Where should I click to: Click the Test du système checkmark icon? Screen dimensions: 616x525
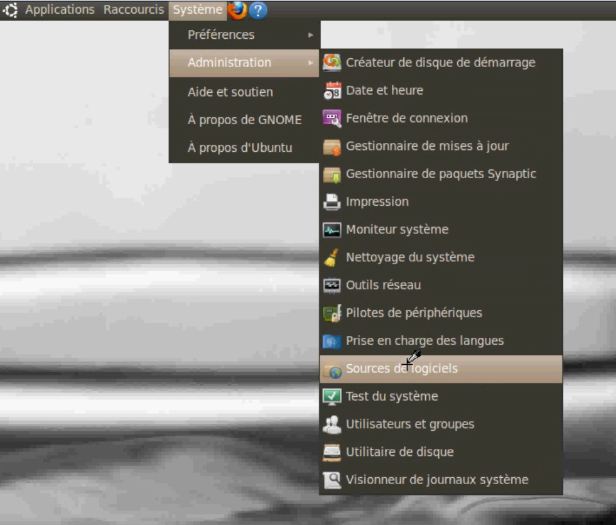point(332,397)
